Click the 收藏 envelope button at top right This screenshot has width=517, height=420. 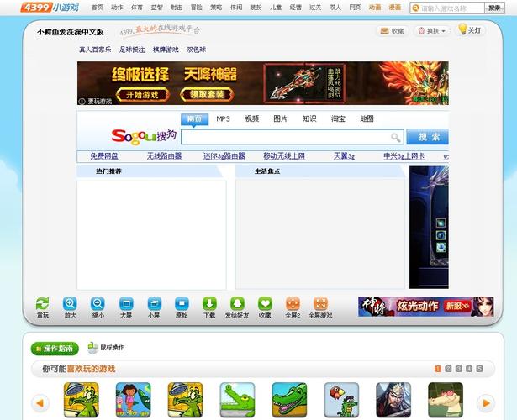392,31
